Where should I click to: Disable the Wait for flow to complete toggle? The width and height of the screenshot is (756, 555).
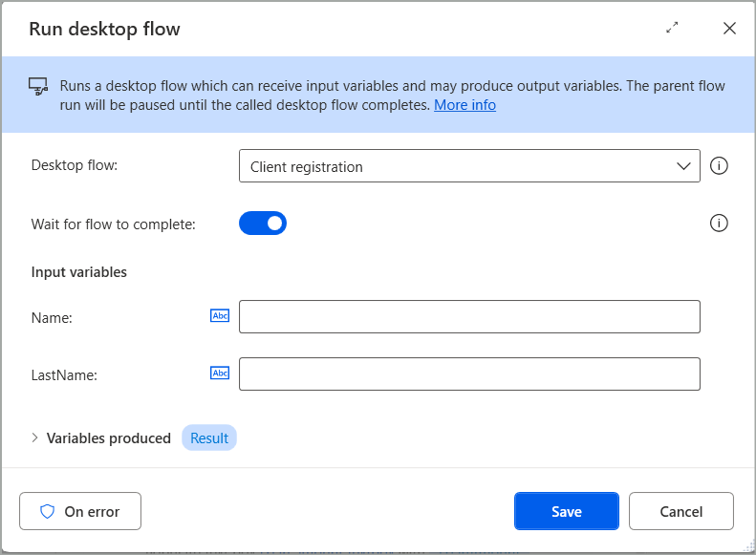pos(263,224)
